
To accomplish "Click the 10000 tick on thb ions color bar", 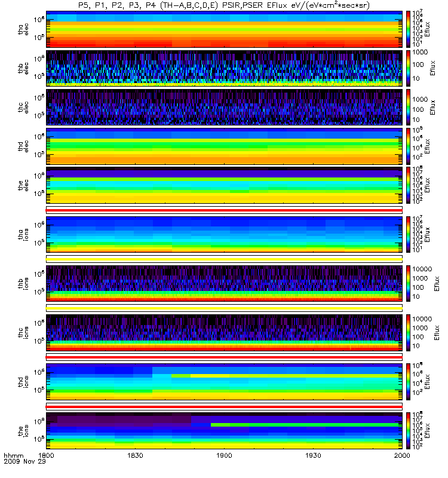I will click(422, 269).
